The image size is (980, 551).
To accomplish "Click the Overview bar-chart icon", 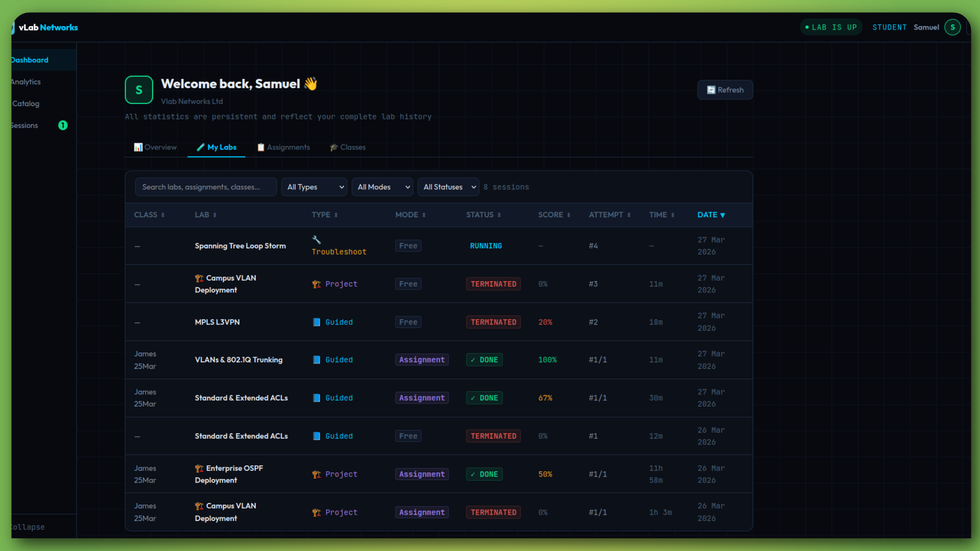I will point(138,147).
